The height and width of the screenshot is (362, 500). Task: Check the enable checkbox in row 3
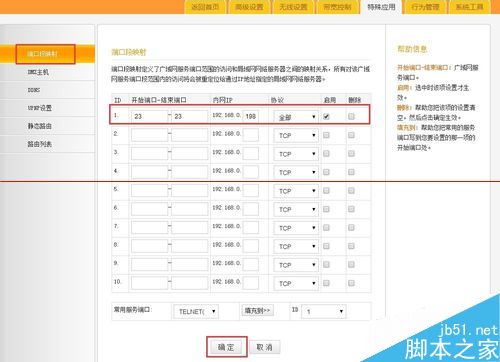326,153
